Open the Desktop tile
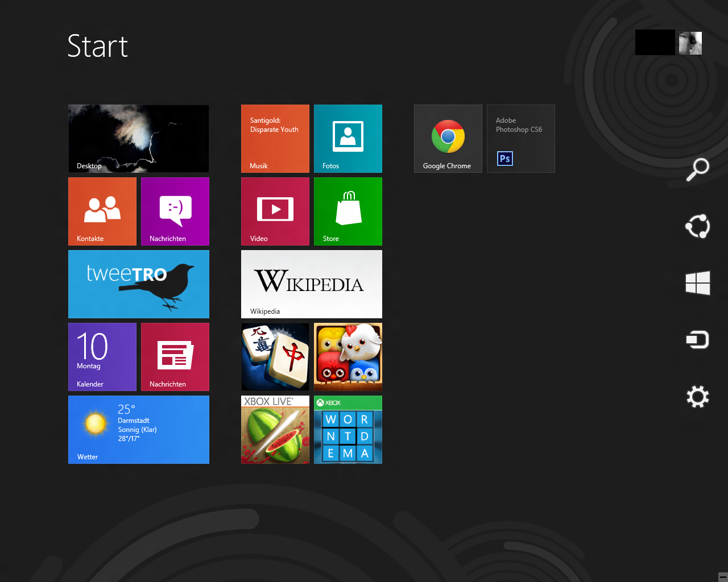Viewport: 728px width, 582px height. pos(138,139)
